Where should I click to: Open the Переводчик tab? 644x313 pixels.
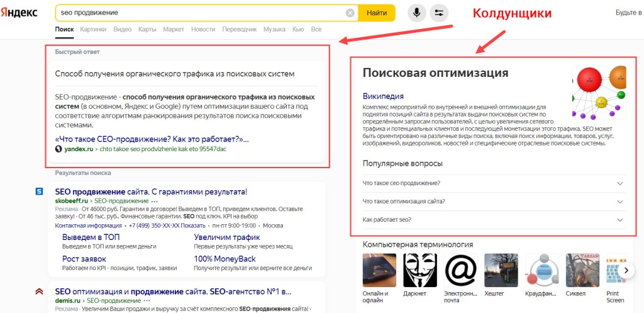click(240, 30)
